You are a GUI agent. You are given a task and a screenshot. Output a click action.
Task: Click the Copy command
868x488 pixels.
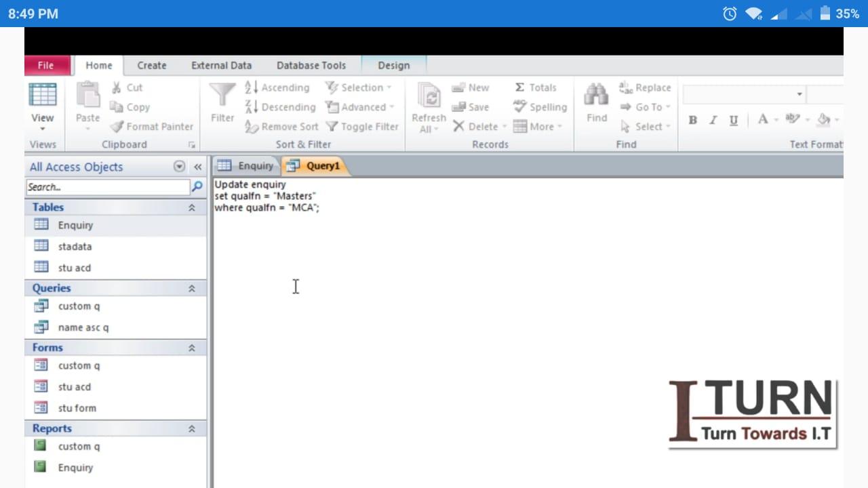click(130, 107)
